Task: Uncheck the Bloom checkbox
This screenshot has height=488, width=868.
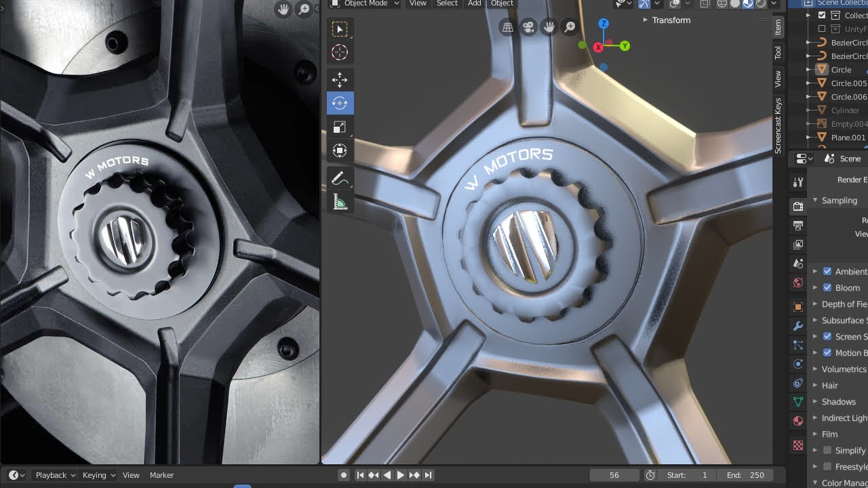Action: [x=827, y=287]
